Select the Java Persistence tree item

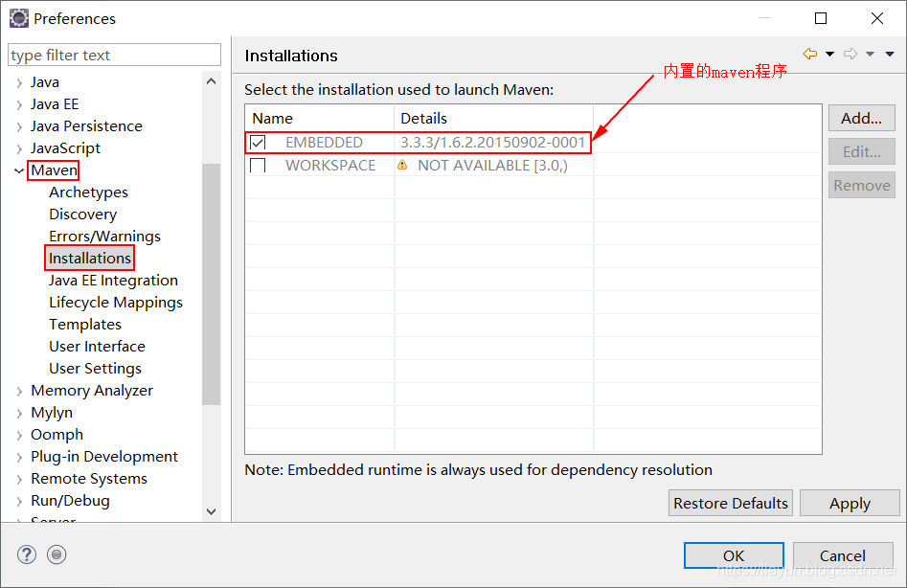(86, 126)
